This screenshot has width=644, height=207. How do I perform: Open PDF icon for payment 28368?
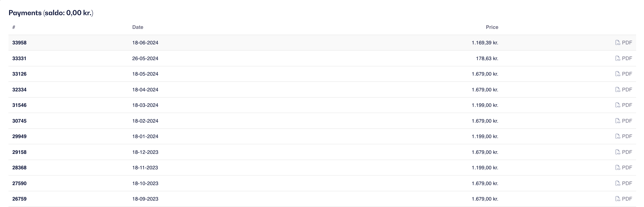(x=618, y=168)
